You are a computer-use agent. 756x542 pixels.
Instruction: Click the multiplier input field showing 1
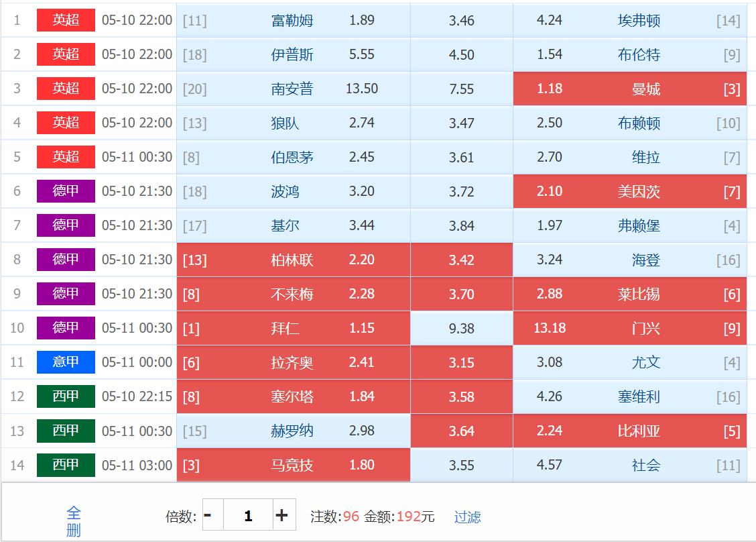coord(248,515)
